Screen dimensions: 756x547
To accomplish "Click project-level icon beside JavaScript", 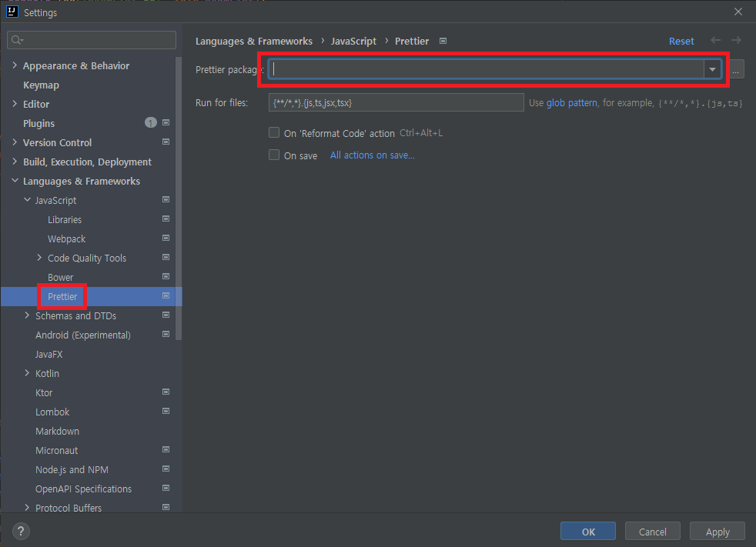I will (x=166, y=200).
